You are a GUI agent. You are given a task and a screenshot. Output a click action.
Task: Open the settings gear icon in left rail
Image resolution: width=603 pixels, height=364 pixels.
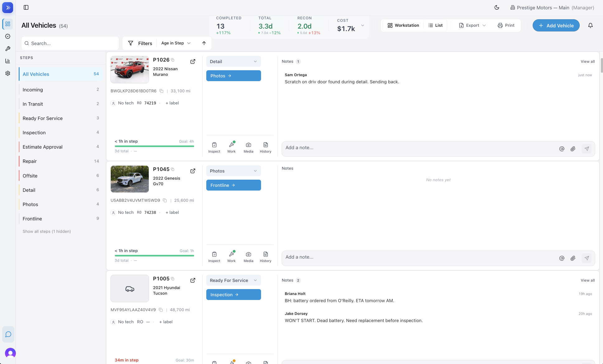tap(8, 73)
